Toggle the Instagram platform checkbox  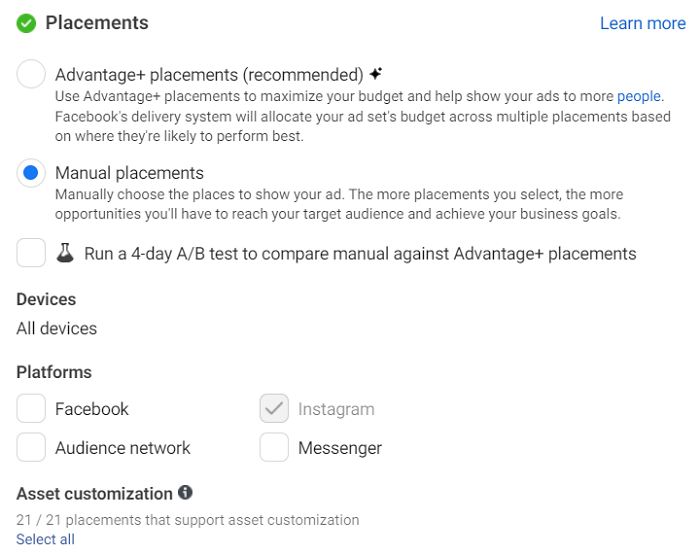point(274,408)
